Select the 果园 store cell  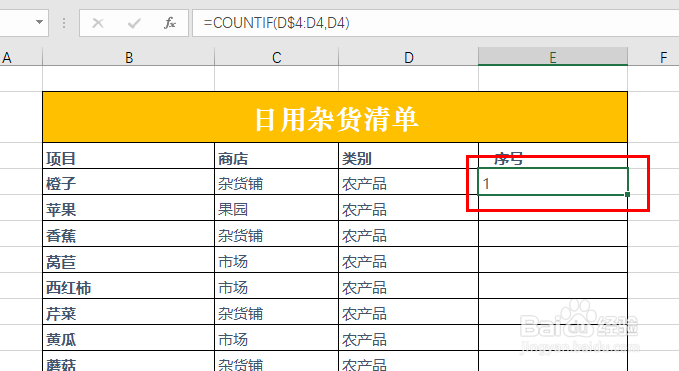[277, 208]
